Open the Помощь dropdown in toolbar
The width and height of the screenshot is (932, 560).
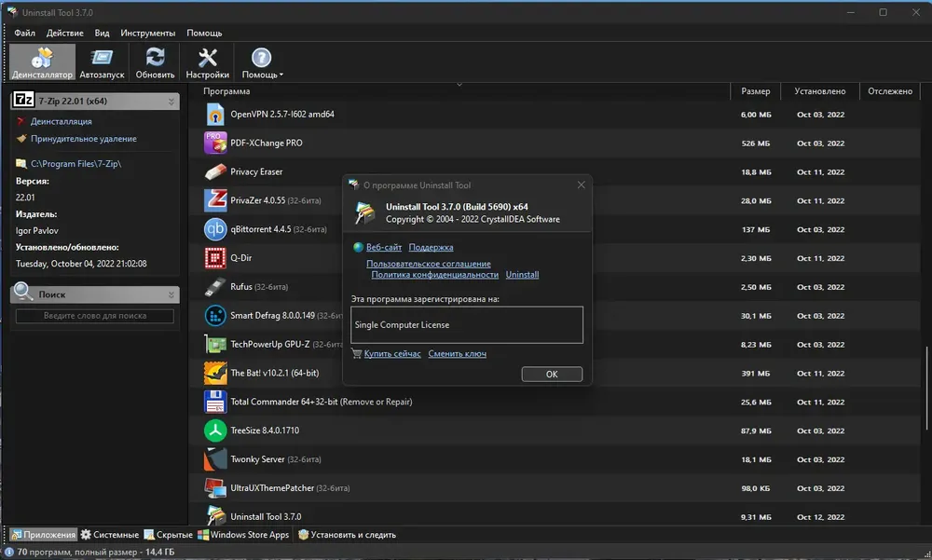262,62
